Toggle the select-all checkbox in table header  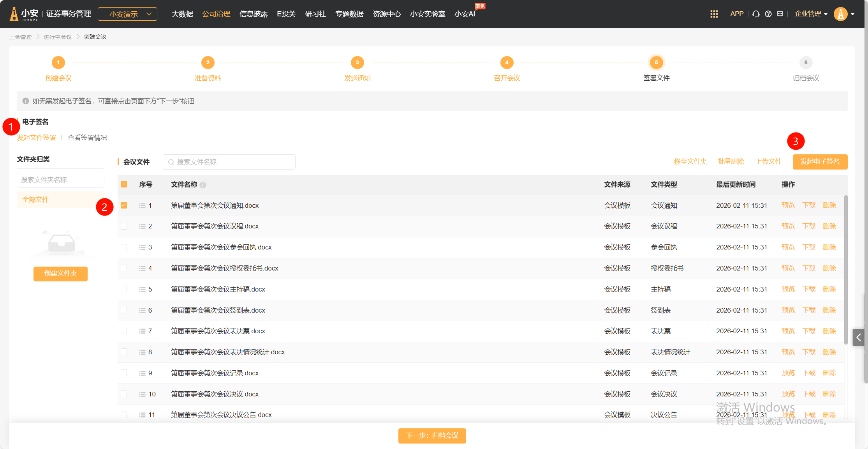(124, 184)
